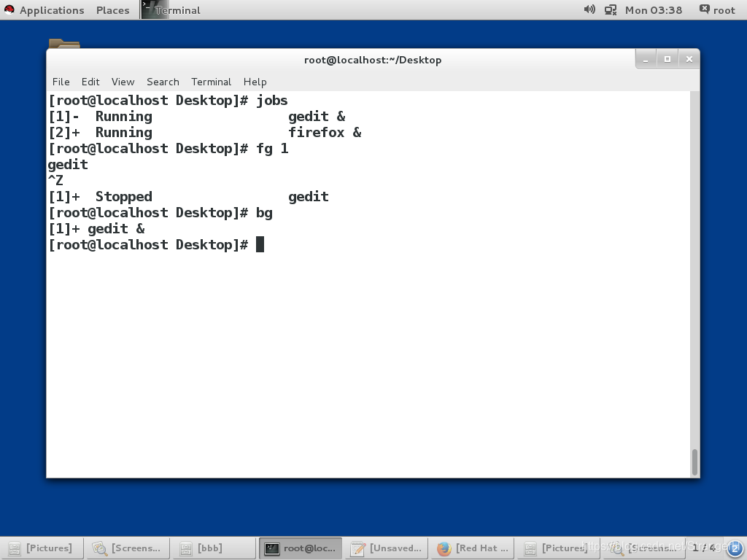Open the Help menu in terminal
The height and width of the screenshot is (560, 747).
[x=255, y=82]
